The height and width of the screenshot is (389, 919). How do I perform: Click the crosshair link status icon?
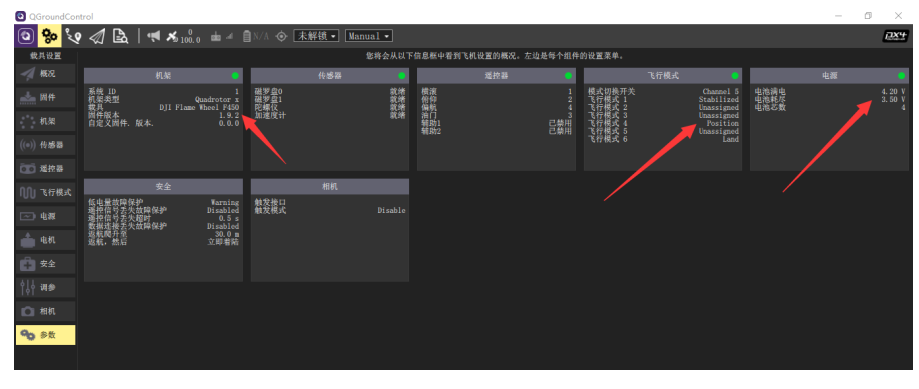[281, 36]
